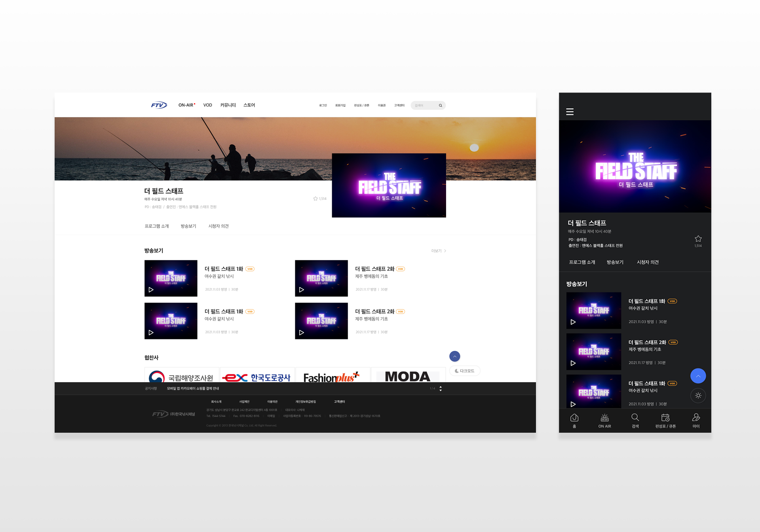Step through notices with the up/down arrows
The width and height of the screenshot is (760, 532).
441,388
